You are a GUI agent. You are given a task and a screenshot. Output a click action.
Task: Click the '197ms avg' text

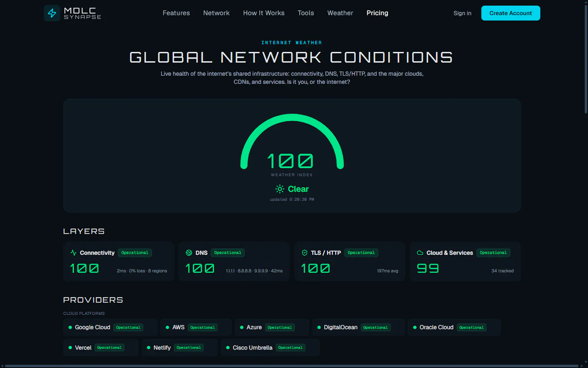[387, 271]
